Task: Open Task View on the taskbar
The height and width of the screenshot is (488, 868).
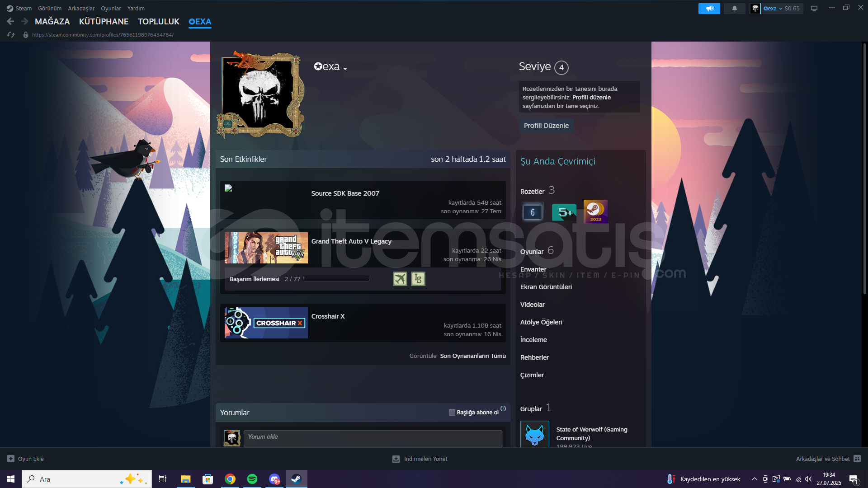Action: [x=163, y=479]
